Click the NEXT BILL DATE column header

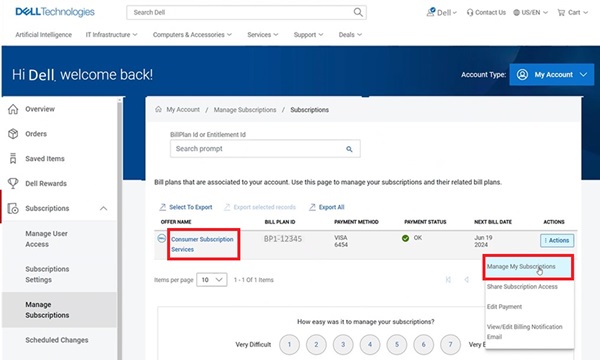tap(493, 222)
